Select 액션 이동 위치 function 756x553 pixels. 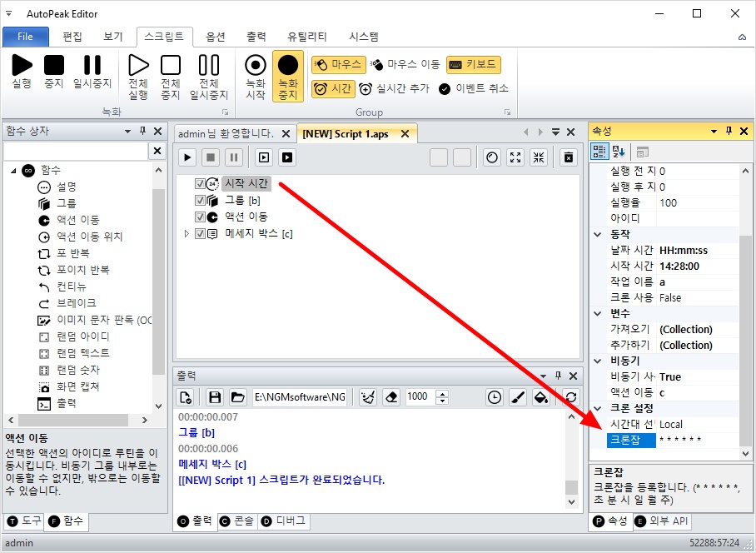click(90, 237)
